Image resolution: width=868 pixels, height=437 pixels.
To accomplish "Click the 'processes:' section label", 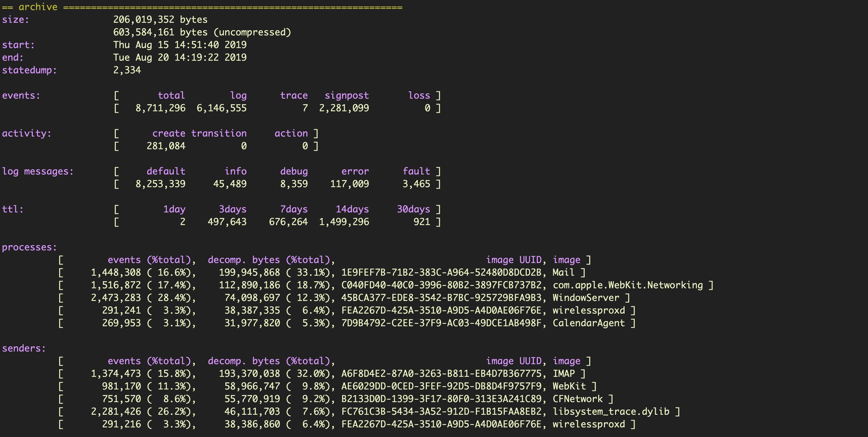I will tap(29, 247).
